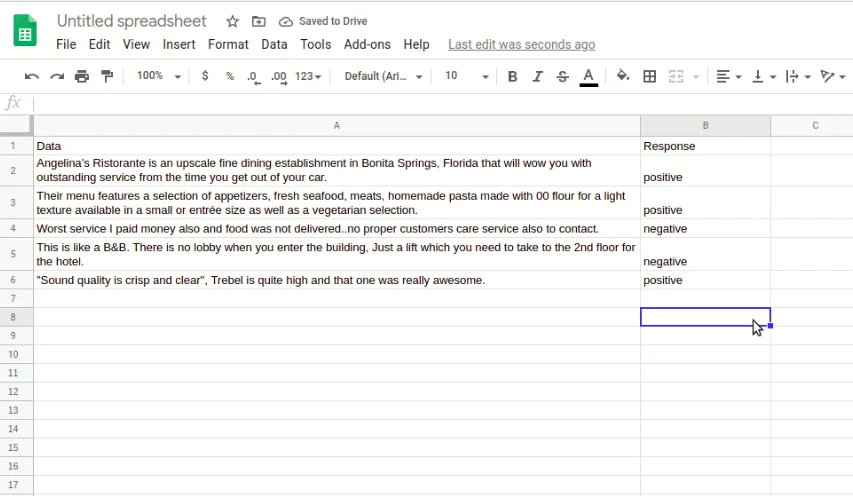Check the cloud Saved to Drive status icon
The width and height of the screenshot is (853, 496).
click(x=286, y=22)
